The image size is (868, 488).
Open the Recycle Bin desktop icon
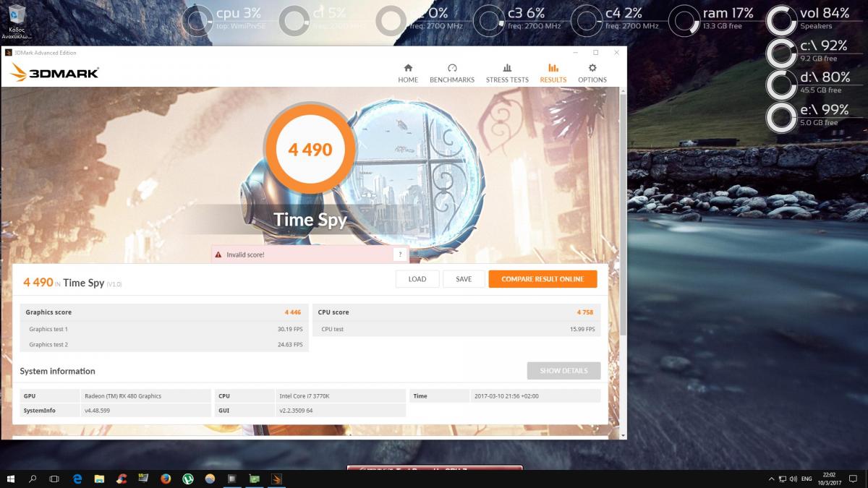(15, 22)
